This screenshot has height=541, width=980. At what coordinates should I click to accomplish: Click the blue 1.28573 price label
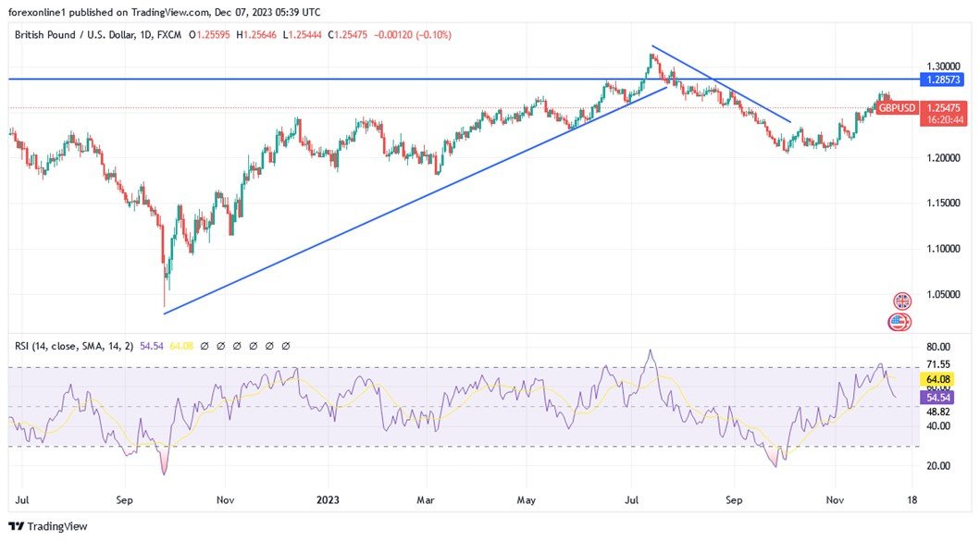click(x=943, y=80)
